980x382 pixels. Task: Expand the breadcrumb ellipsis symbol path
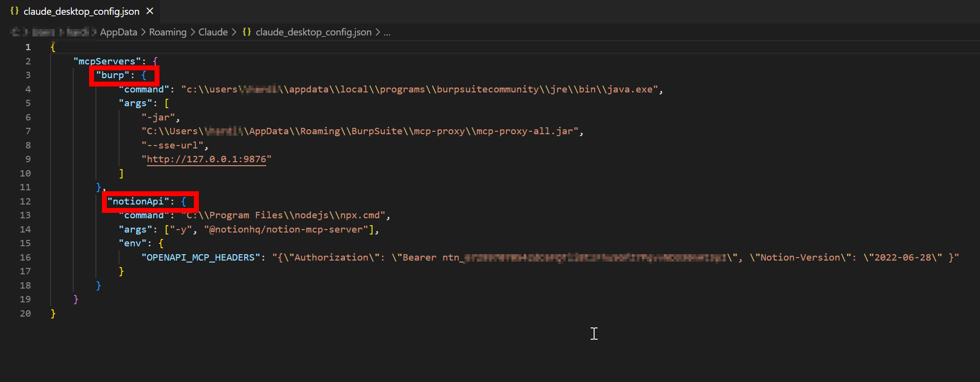(x=387, y=32)
